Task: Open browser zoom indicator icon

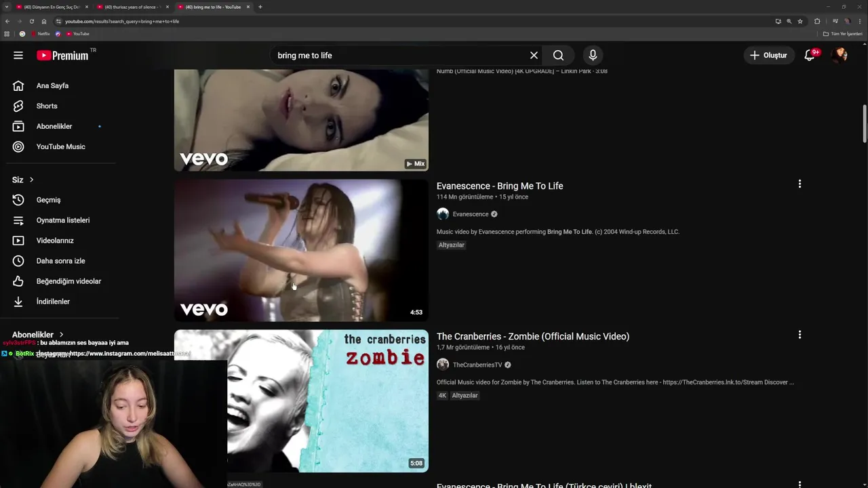Action: [789, 21]
